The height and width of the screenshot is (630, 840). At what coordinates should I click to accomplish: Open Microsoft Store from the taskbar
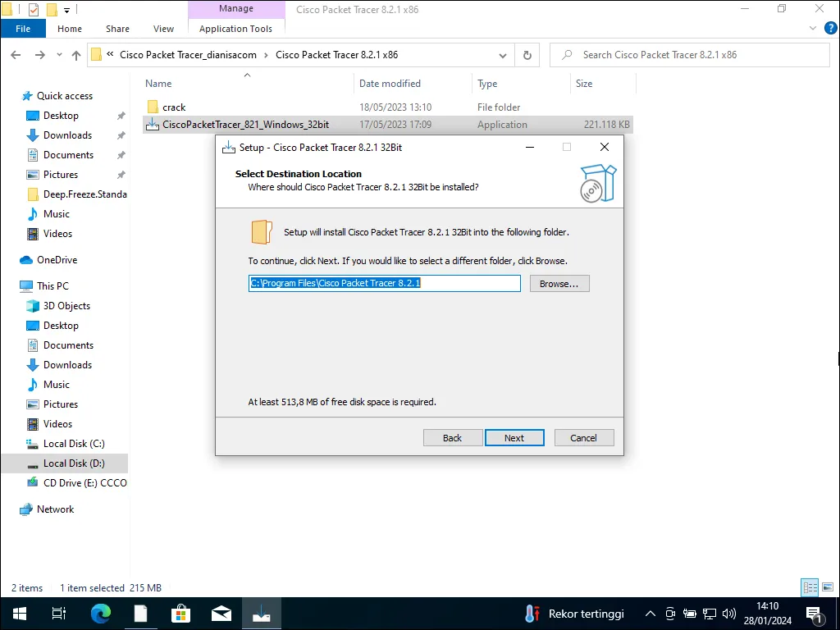(180, 614)
